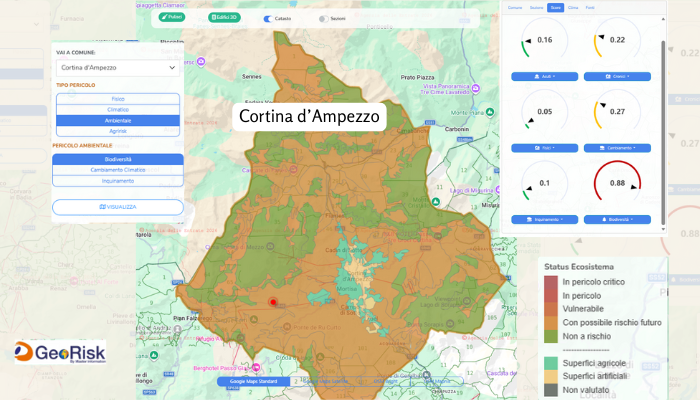Switch to the Comune tab
Viewport: 700px width, 400px height.
516,8
